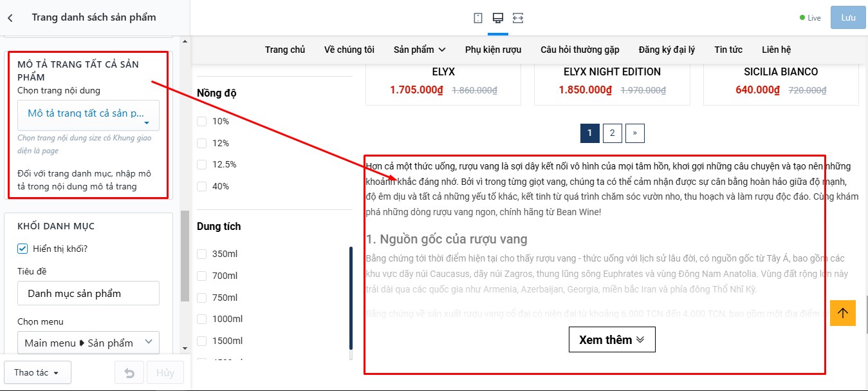This screenshot has width=868, height=391.
Task: Open Phụ kiện rượu nav item
Action: (x=493, y=50)
